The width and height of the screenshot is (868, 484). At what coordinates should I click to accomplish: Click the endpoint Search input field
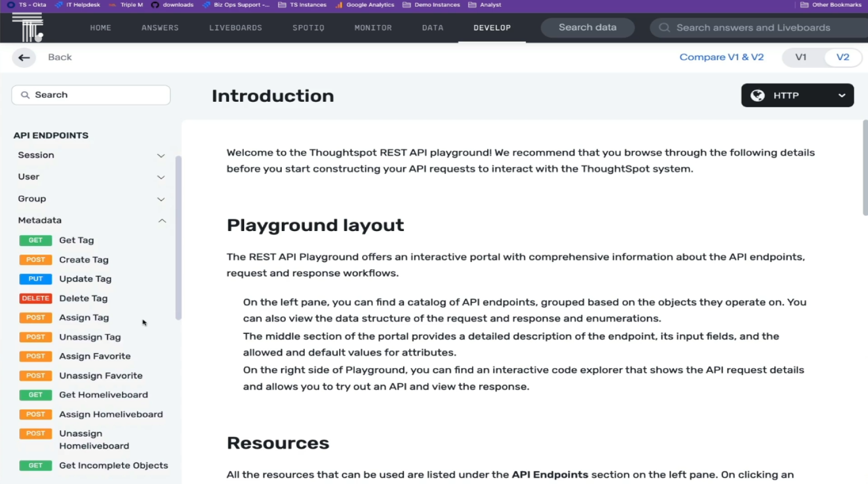pos(91,95)
